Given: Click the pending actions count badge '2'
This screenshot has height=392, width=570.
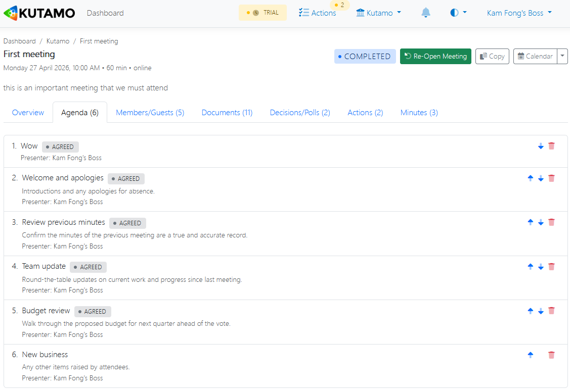Looking at the screenshot, I should coord(339,5).
